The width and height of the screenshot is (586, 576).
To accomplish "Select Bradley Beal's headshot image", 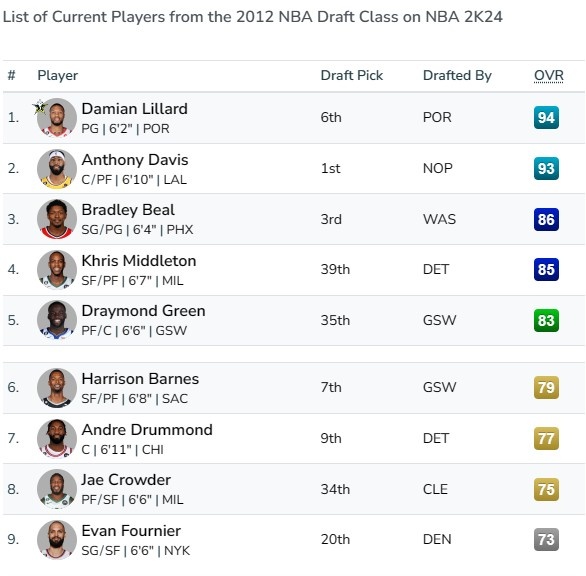I will click(x=57, y=219).
